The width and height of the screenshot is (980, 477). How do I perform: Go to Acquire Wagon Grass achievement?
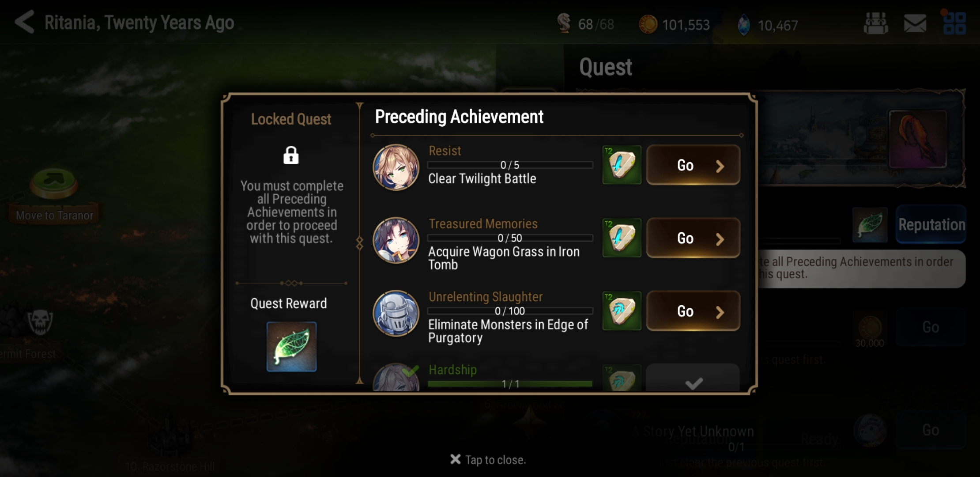coord(693,238)
